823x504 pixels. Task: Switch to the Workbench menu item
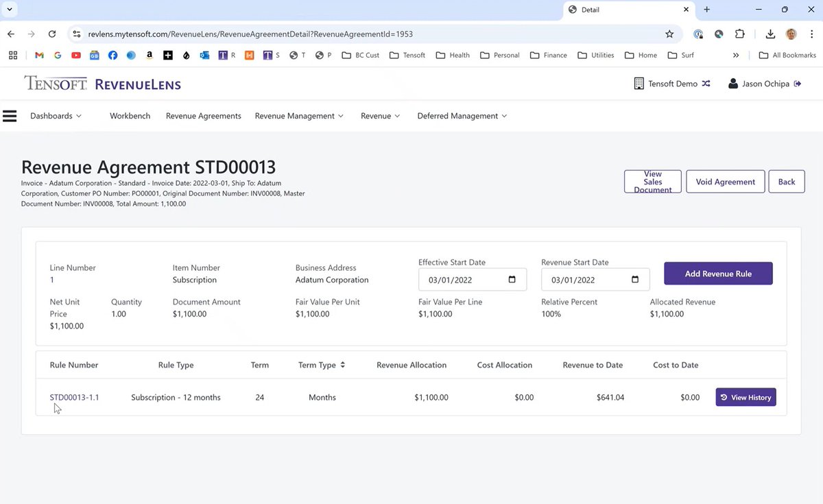click(x=130, y=116)
